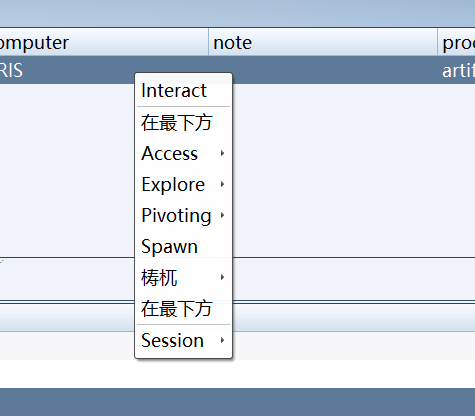
Task: Sort by the process column header
Action: [456, 42]
